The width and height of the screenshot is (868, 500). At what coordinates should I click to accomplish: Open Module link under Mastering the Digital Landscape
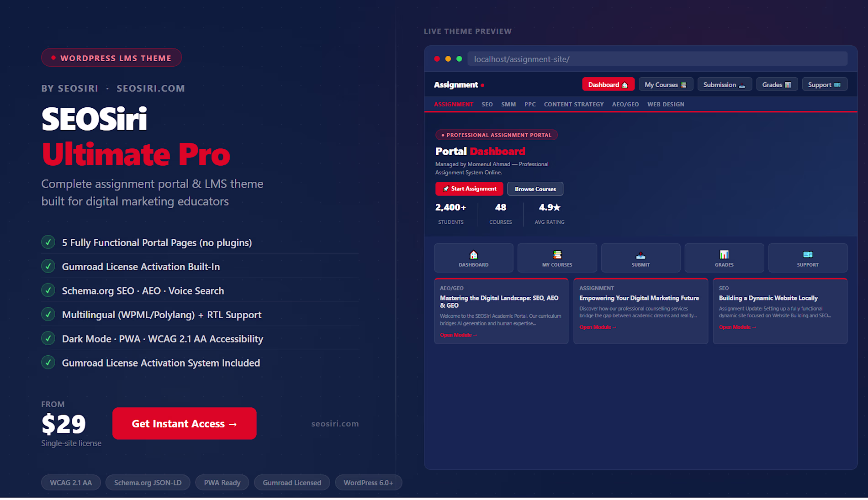click(x=458, y=335)
